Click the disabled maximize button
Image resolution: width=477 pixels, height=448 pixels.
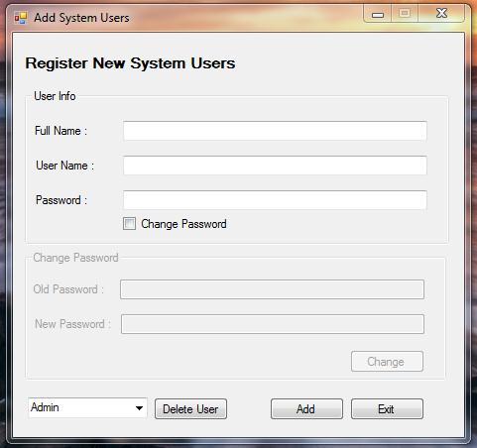click(x=405, y=14)
